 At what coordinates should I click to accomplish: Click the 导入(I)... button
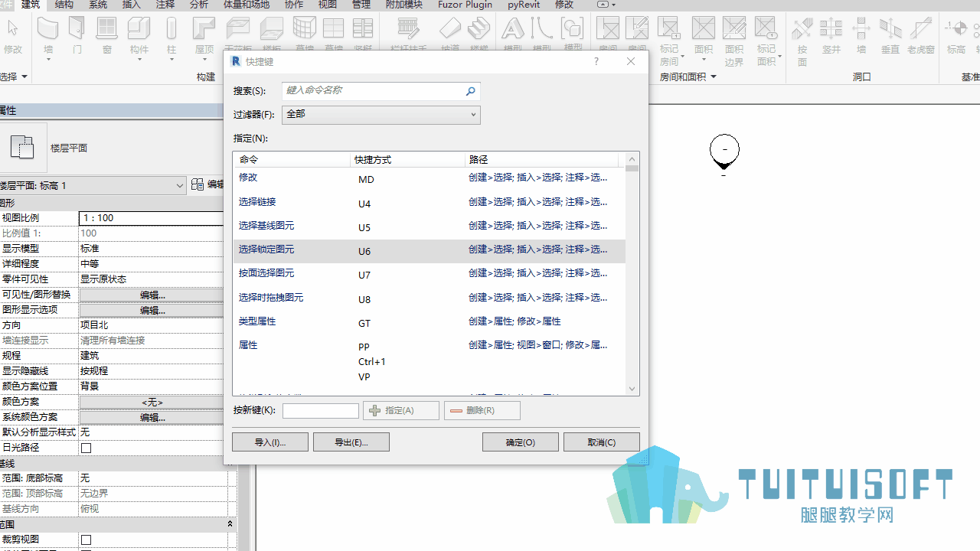[270, 442]
